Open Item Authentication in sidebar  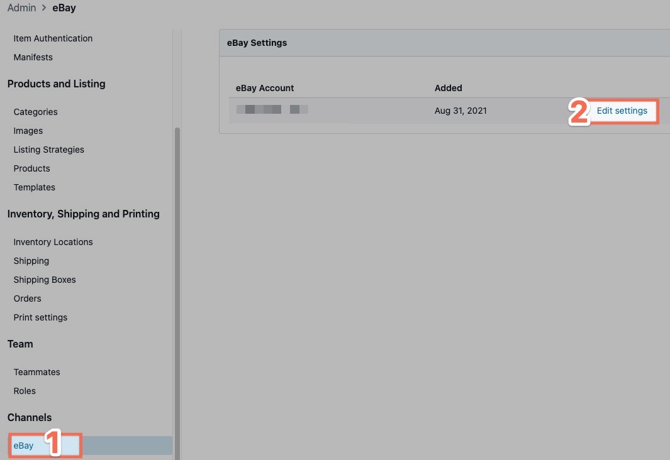tap(53, 38)
